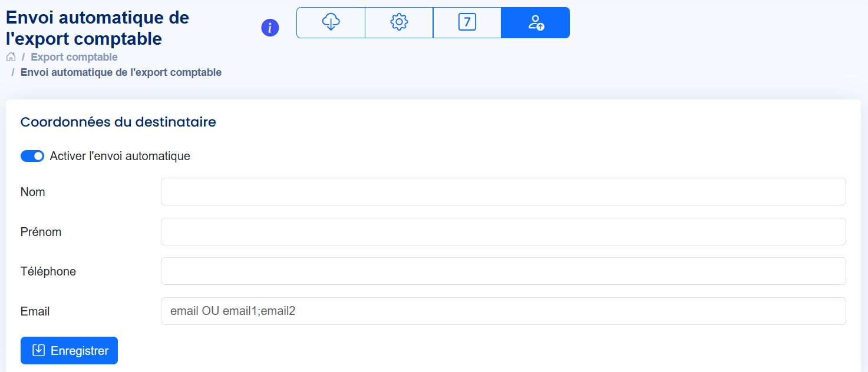Click the Prénom field label
This screenshot has height=372, width=868.
[x=41, y=232]
